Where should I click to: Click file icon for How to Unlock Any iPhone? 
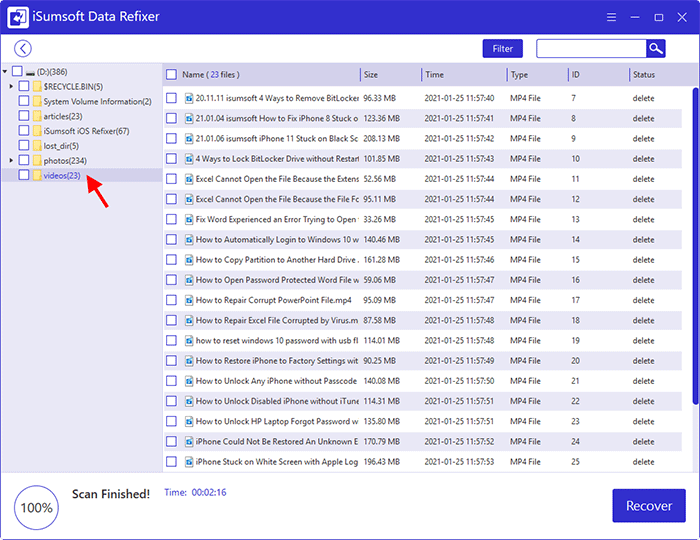[189, 381]
